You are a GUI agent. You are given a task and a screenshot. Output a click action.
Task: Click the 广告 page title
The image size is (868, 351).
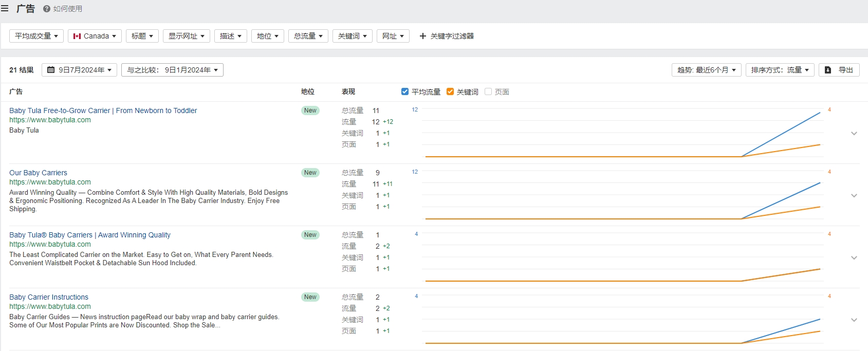click(26, 9)
